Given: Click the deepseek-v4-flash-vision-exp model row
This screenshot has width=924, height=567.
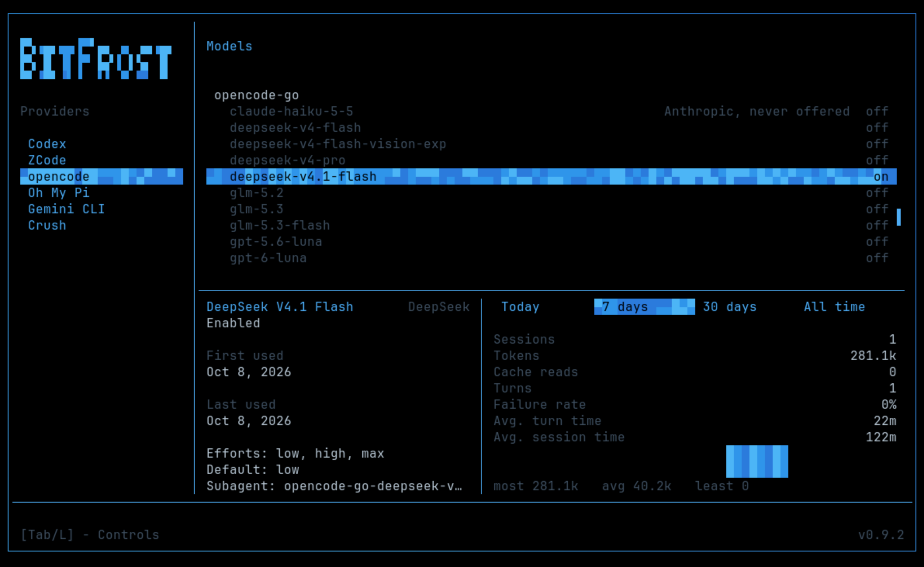Looking at the screenshot, I should [x=551, y=144].
